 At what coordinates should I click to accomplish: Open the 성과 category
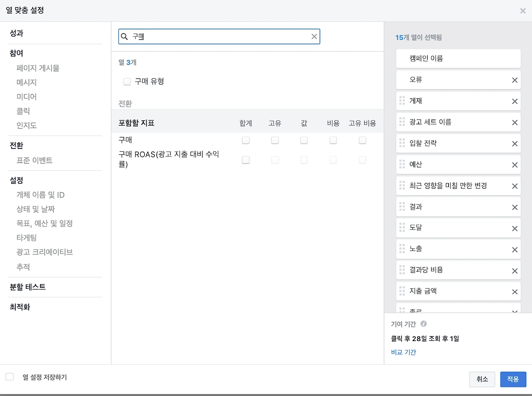[x=17, y=34]
